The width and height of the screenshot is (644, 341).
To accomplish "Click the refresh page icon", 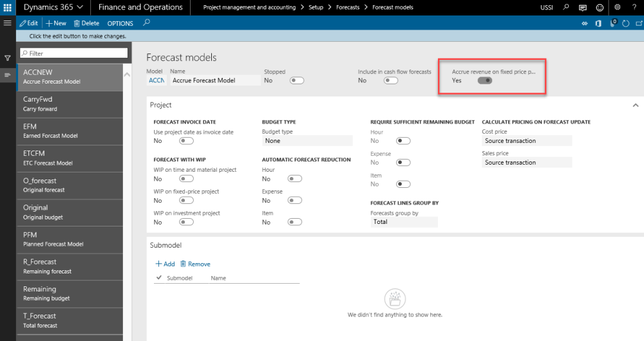I will (626, 23).
